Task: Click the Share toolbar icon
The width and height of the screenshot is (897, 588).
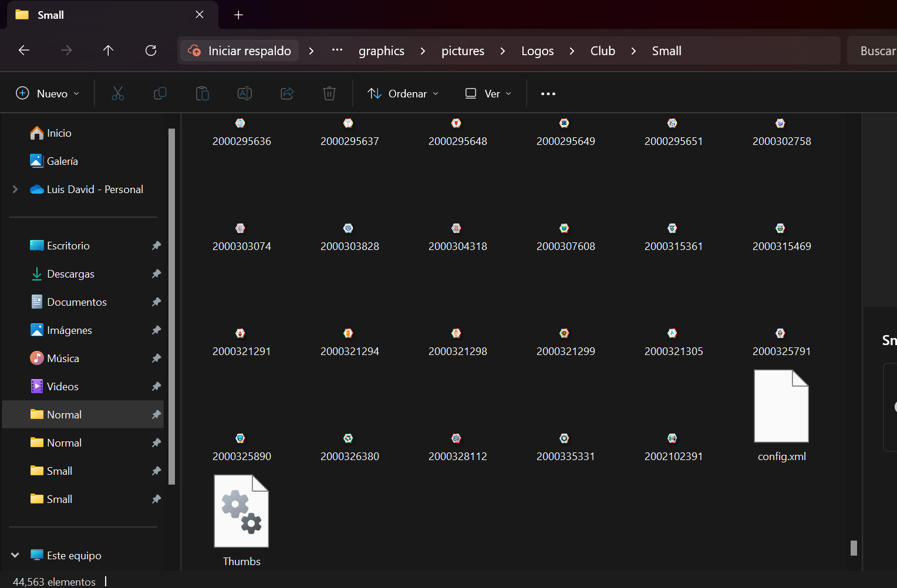Action: [x=287, y=93]
